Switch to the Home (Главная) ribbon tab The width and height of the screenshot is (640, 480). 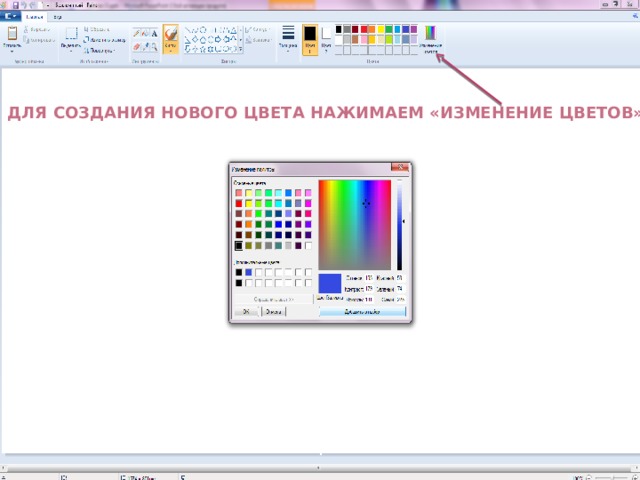34,17
